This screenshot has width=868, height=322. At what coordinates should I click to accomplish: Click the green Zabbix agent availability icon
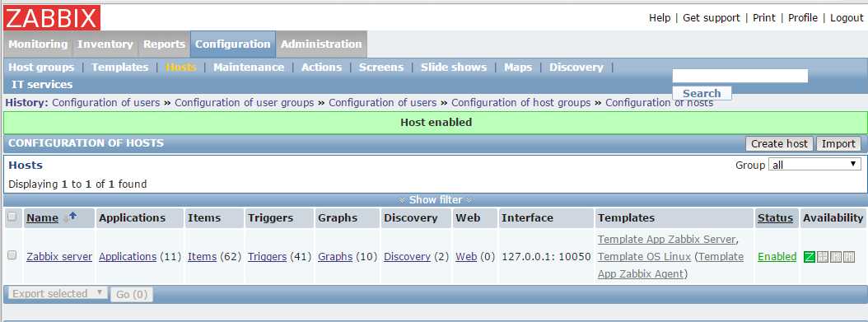click(x=810, y=257)
